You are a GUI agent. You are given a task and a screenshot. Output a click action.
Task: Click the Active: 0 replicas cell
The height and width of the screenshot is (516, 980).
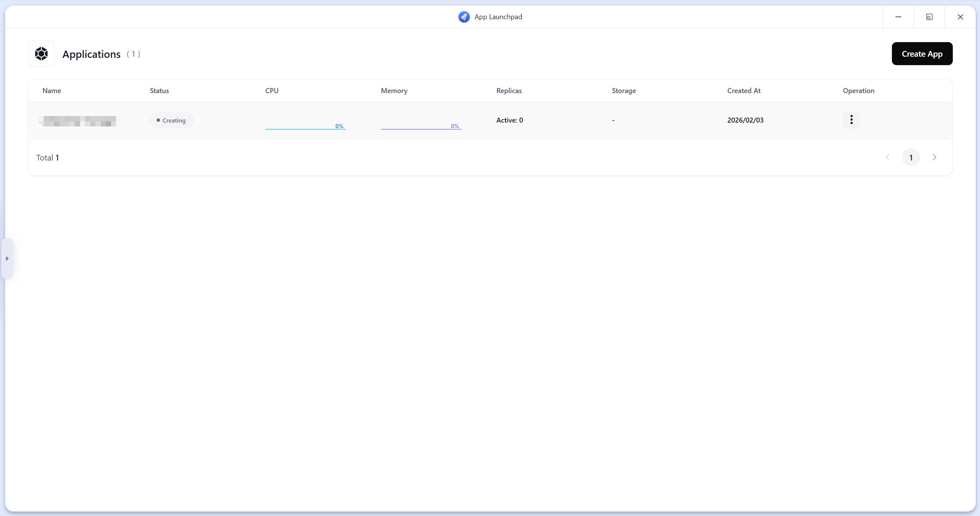(509, 120)
